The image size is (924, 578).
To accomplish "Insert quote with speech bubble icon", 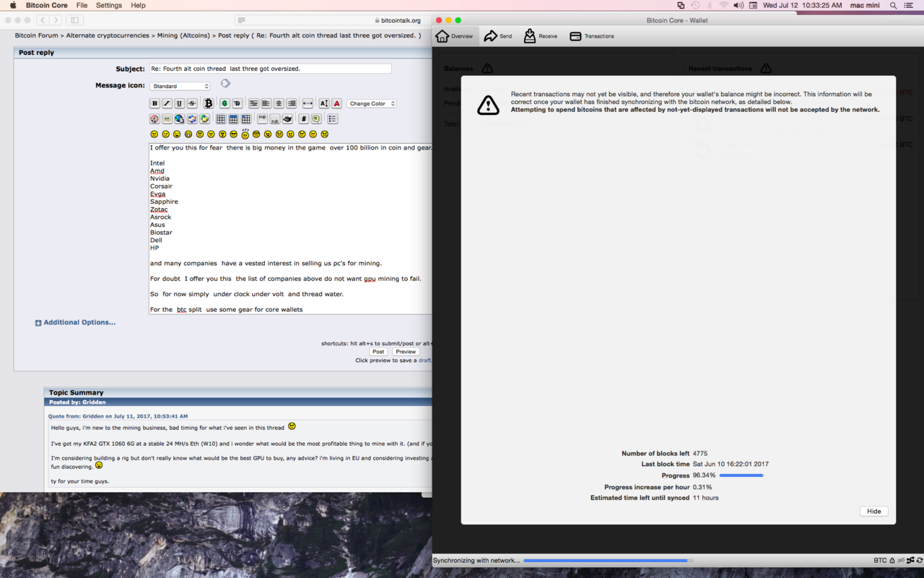I will click(x=316, y=118).
